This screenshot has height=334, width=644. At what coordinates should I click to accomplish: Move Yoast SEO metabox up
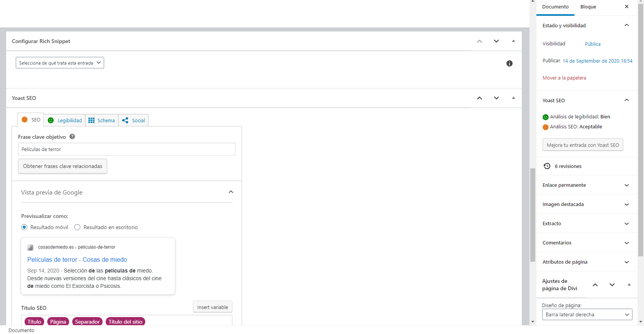coord(480,98)
